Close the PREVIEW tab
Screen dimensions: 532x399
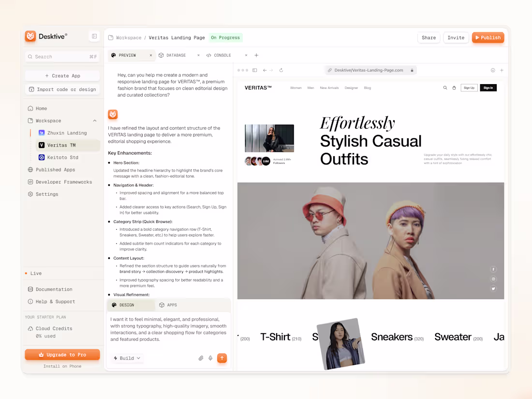pyautogui.click(x=151, y=55)
